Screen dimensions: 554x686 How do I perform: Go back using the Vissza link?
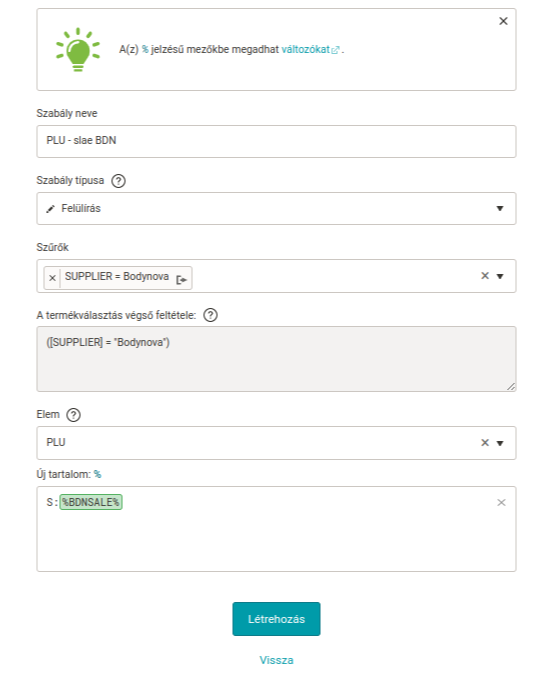276,660
